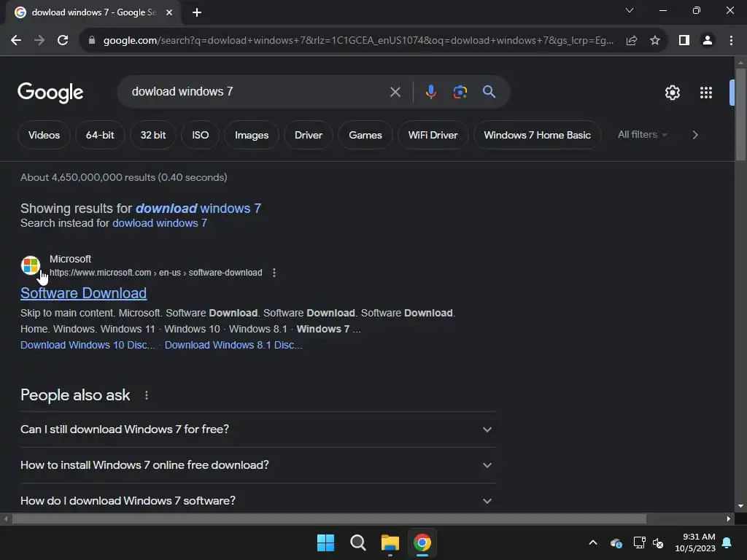Open the tab search dropdown chevron
The width and height of the screenshot is (747, 560).
point(630,10)
